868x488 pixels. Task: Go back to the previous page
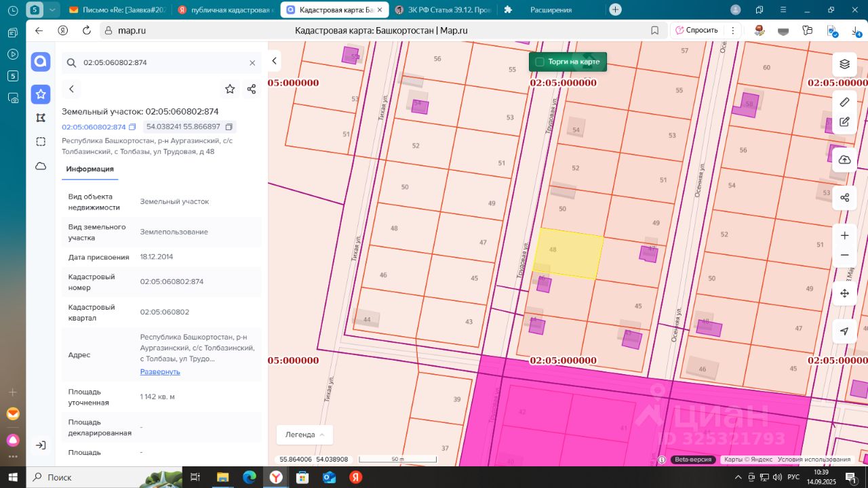coord(39,30)
